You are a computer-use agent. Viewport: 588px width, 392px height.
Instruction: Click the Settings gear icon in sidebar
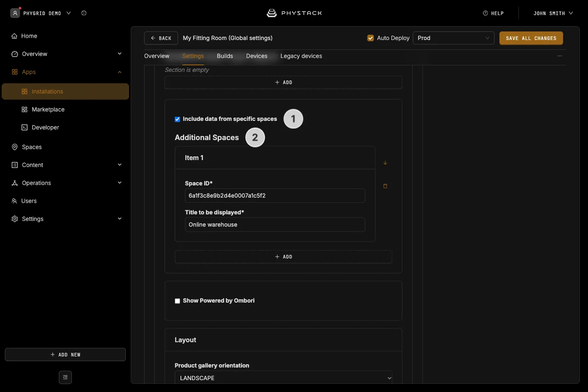click(x=15, y=219)
